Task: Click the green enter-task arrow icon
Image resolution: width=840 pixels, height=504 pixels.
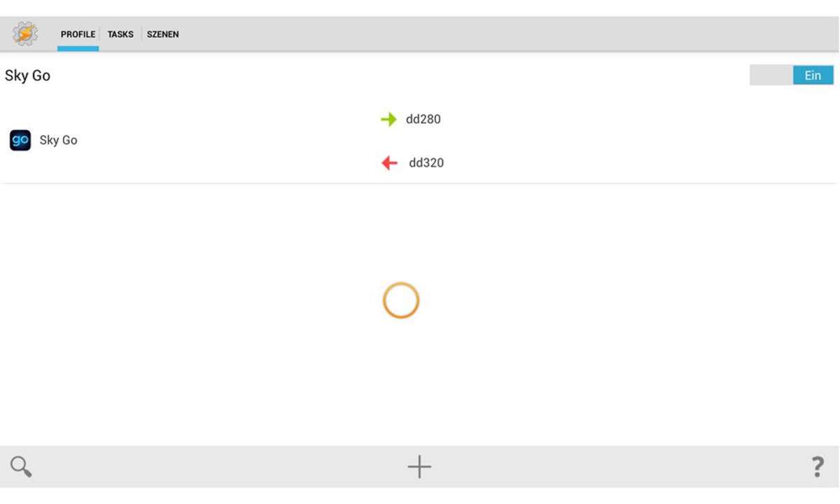Action: [388, 120]
